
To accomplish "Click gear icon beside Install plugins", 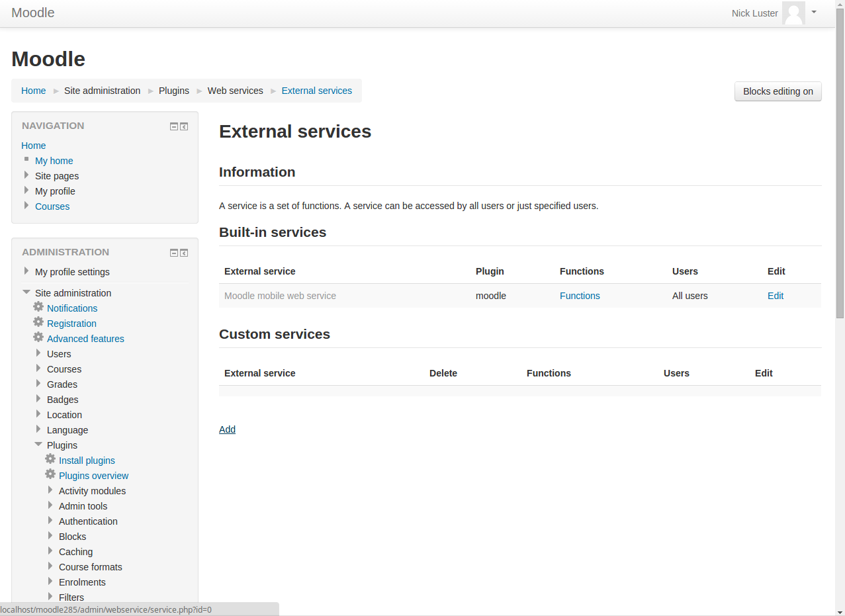I will (x=50, y=459).
